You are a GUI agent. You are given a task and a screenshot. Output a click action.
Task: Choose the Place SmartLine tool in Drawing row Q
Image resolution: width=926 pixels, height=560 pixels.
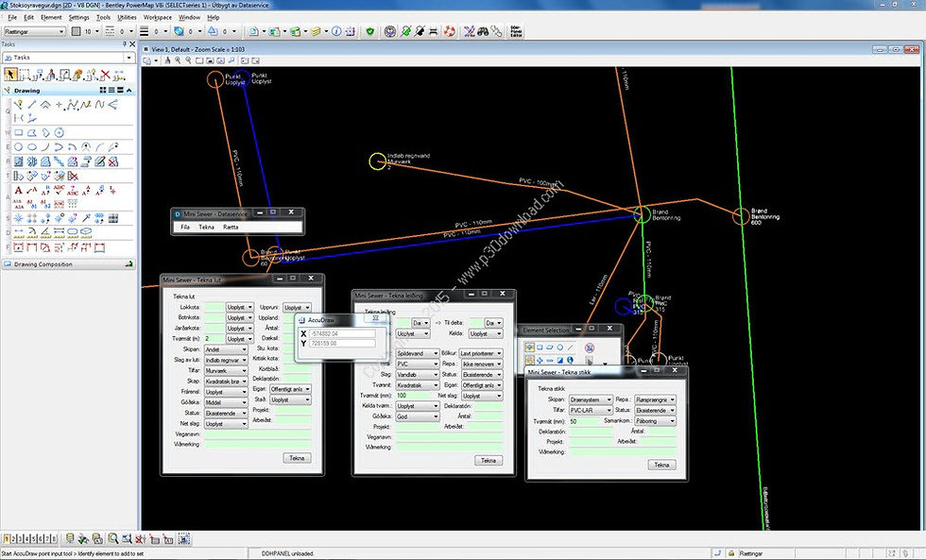click(18, 105)
